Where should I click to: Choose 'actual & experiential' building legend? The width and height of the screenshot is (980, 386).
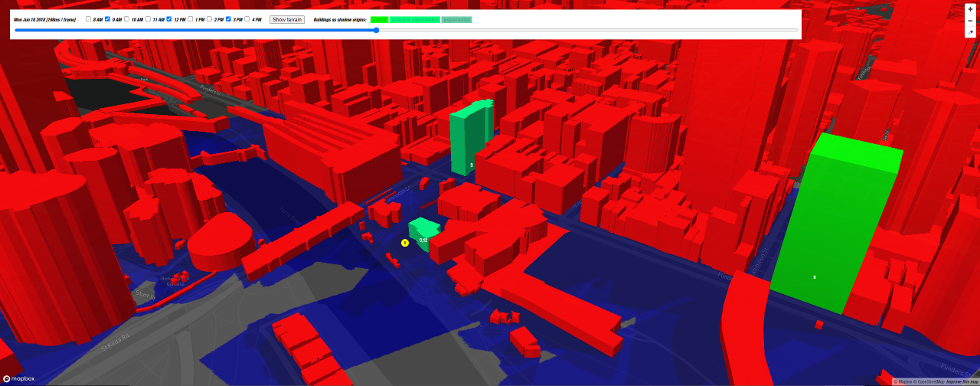(x=415, y=19)
